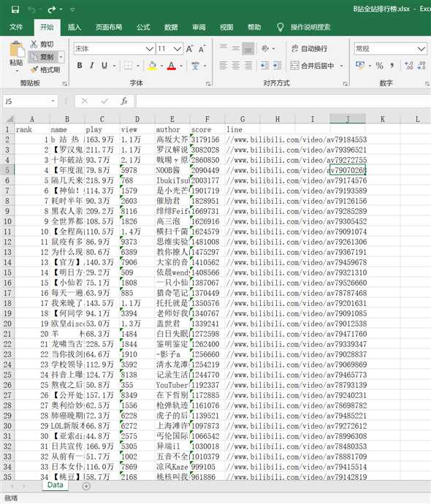The width and height of the screenshot is (431, 504).
Task: Open the Customize Quick Access Toolbar arrow
Action: [x=72, y=9]
